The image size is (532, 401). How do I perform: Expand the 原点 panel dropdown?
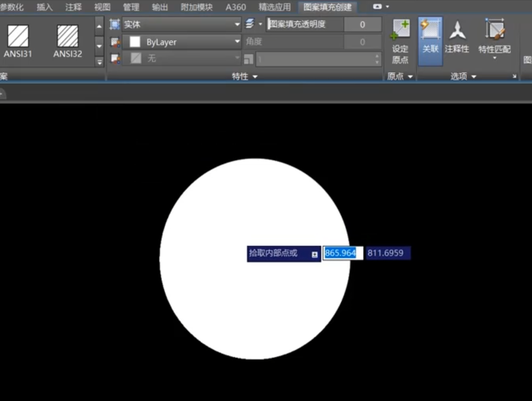[400, 77]
